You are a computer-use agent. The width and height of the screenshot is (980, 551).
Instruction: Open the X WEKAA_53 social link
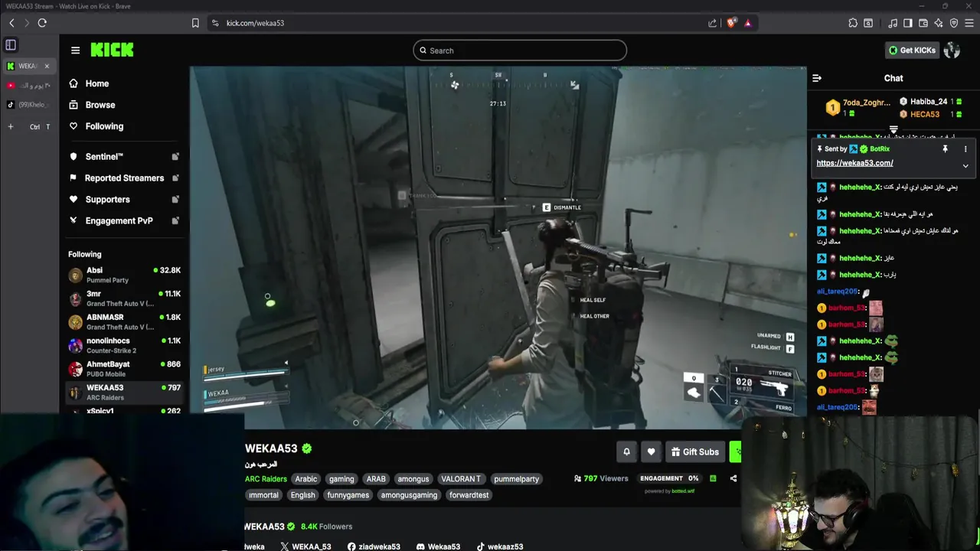tap(305, 546)
